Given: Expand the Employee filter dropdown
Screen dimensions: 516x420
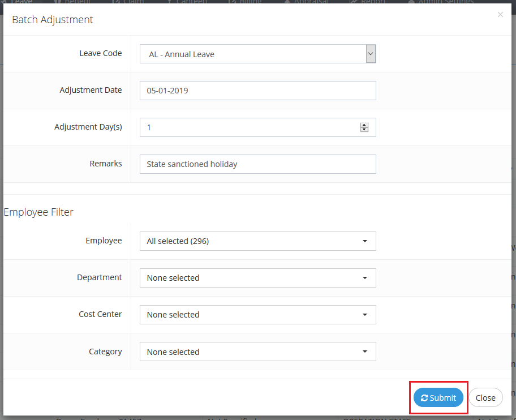Looking at the screenshot, I should click(x=257, y=241).
